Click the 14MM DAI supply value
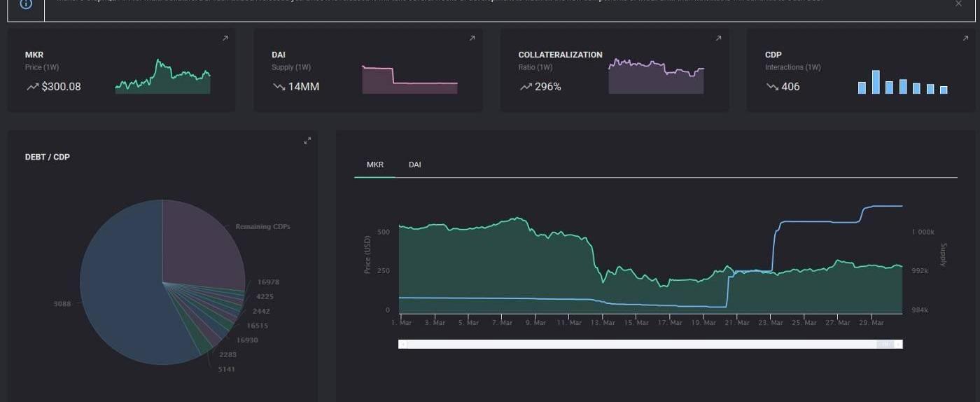This screenshot has height=402, width=980. [304, 87]
